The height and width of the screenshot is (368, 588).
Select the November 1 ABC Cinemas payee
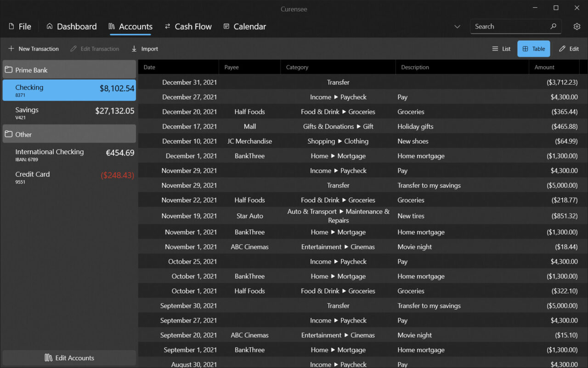coord(249,247)
